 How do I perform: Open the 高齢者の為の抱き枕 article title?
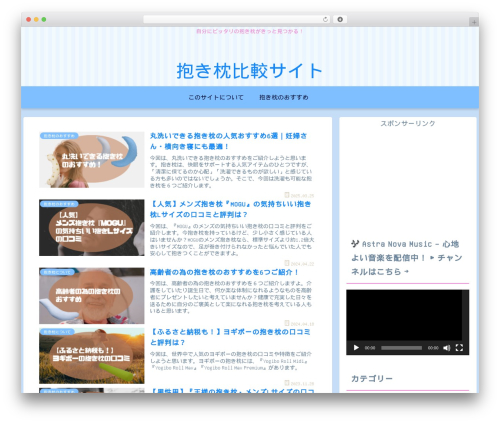point(224,272)
